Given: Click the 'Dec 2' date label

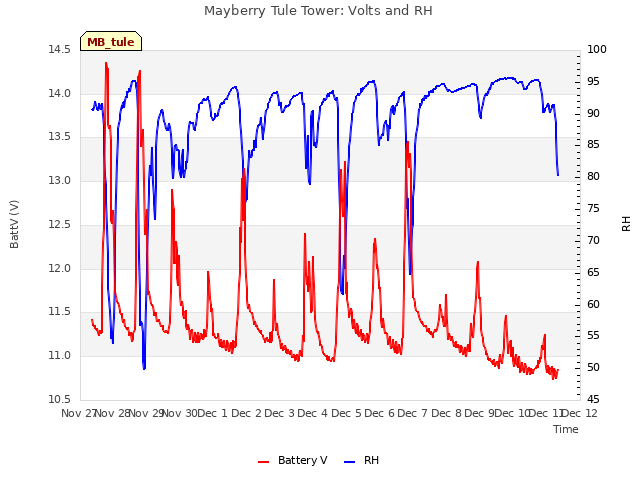Looking at the screenshot, I should [247, 413].
